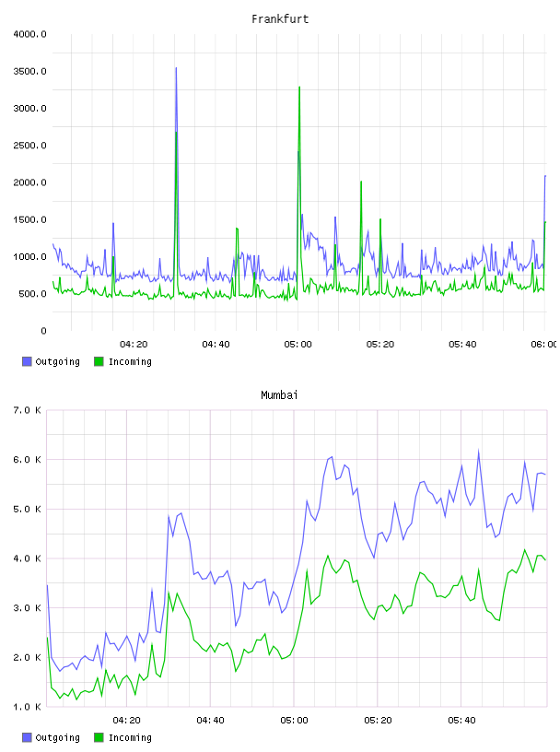This screenshot has height=752, width=560.
Task: Click 04:40 on Mumbai time axis
Action: [x=211, y=721]
